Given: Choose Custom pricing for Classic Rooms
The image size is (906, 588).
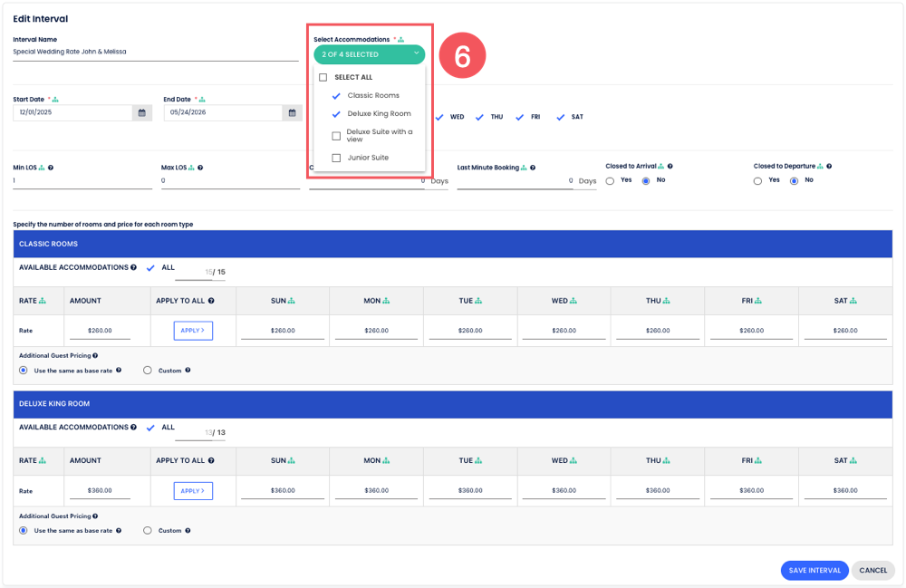Looking at the screenshot, I should click(148, 371).
